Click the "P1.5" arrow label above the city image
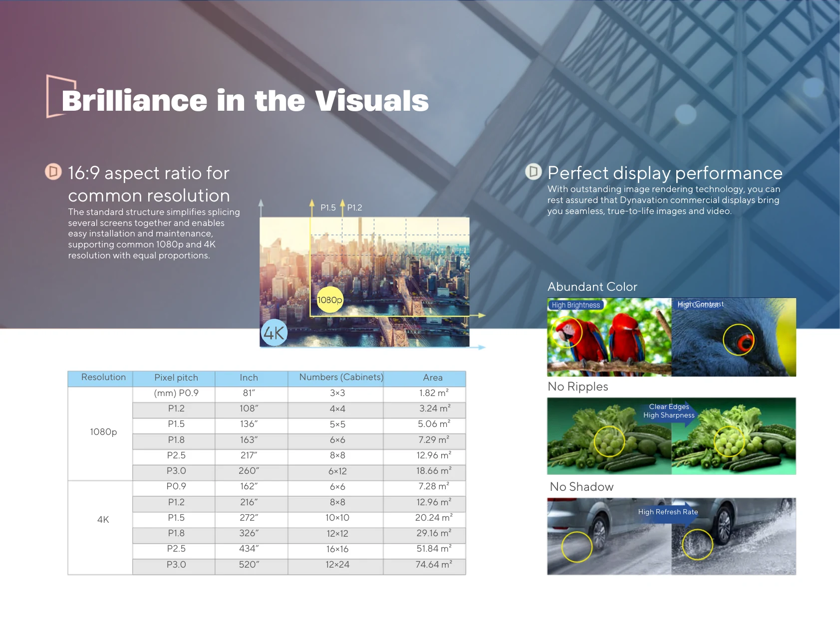 (328, 207)
